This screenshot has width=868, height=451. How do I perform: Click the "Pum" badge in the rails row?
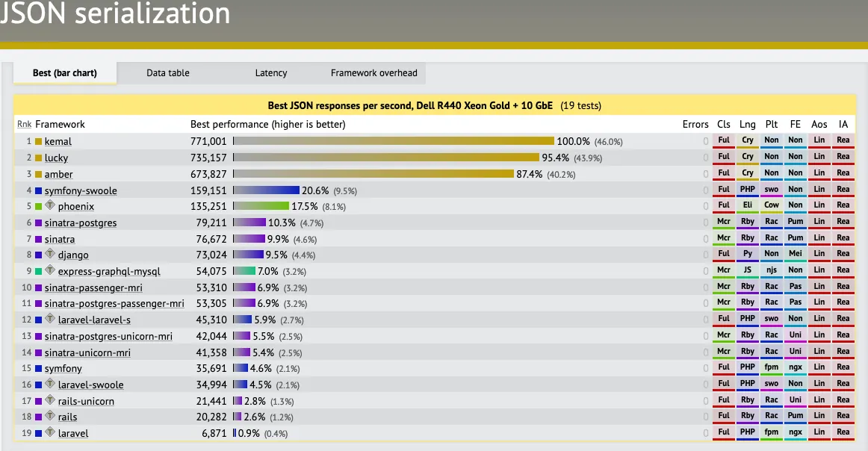click(x=795, y=417)
